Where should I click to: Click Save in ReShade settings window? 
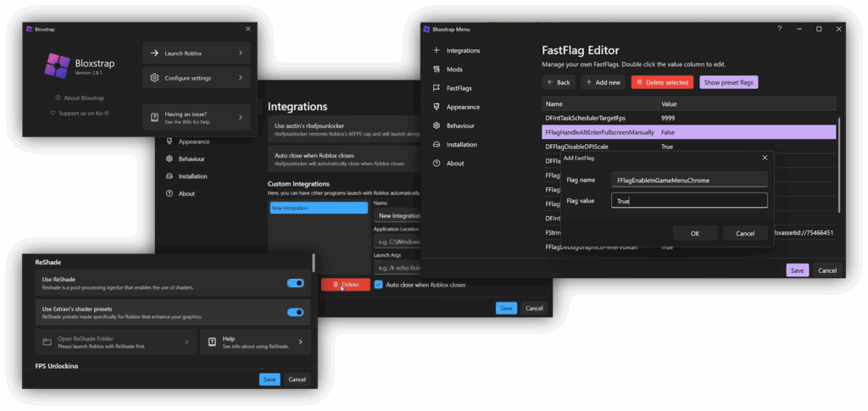(270, 380)
